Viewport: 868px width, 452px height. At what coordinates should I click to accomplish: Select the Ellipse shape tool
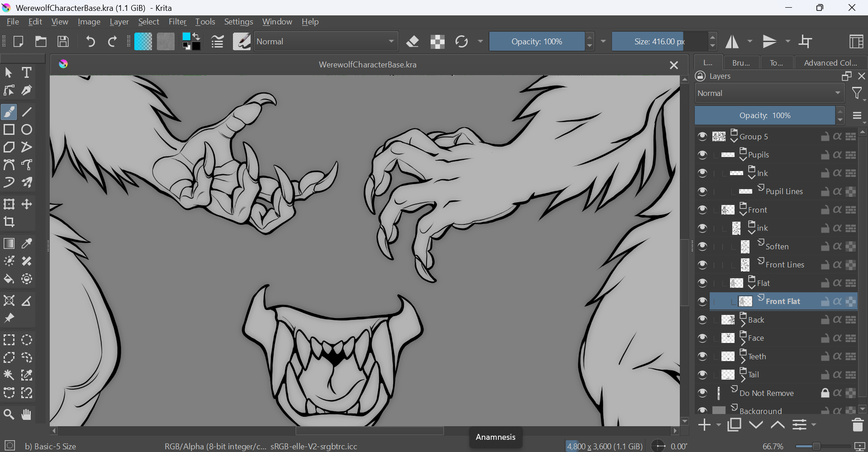(x=27, y=129)
